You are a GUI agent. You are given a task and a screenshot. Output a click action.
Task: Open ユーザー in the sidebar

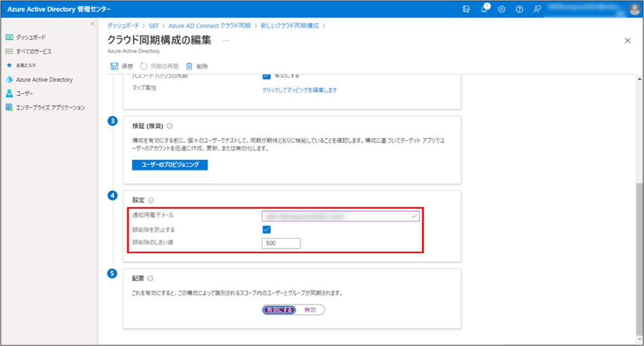point(25,94)
